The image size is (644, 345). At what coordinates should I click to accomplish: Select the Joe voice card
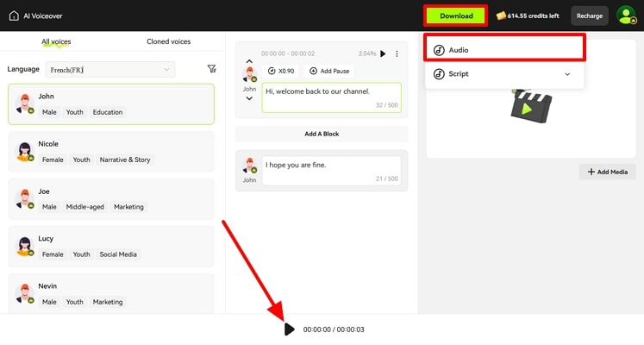(x=111, y=198)
